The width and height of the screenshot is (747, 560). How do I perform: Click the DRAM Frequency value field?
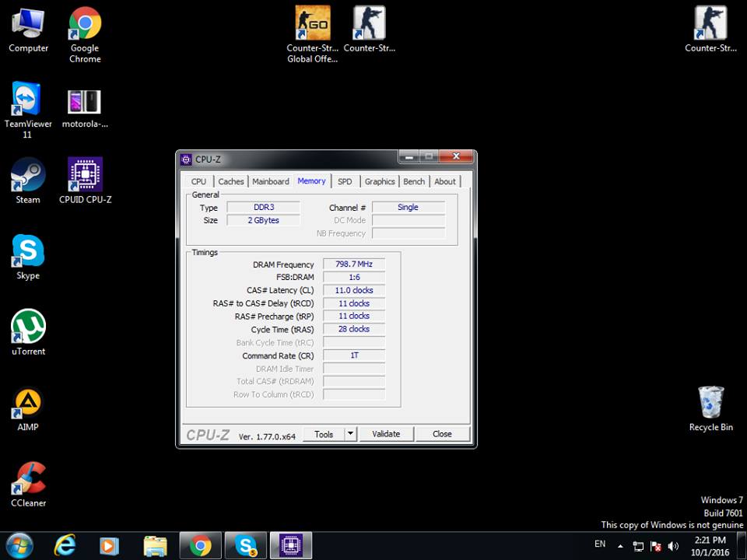[353, 264]
